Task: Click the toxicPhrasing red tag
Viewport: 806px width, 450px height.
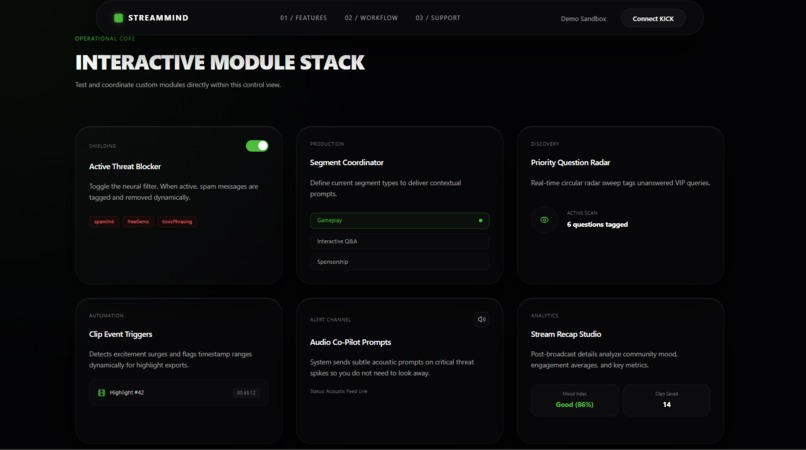Action: coord(177,222)
